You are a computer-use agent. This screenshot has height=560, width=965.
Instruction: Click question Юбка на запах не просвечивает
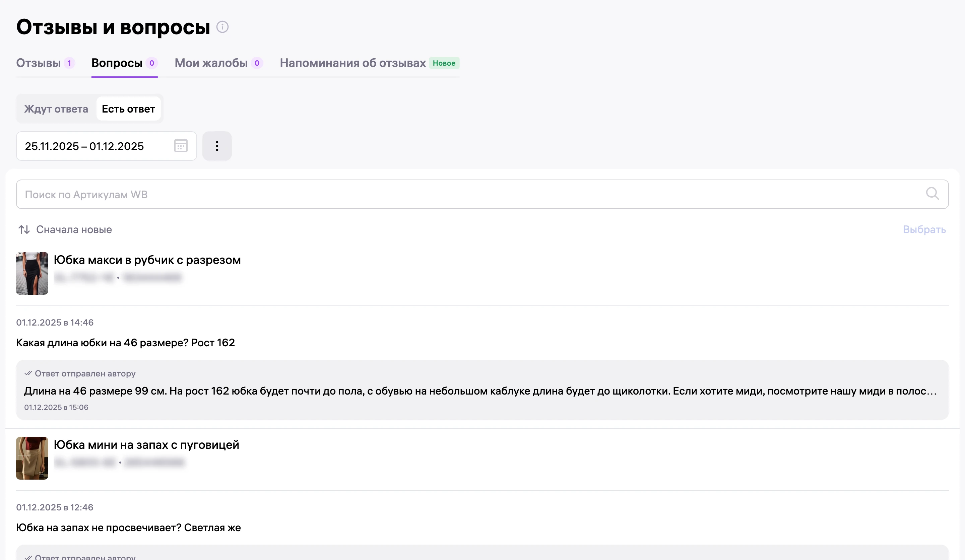pos(128,528)
